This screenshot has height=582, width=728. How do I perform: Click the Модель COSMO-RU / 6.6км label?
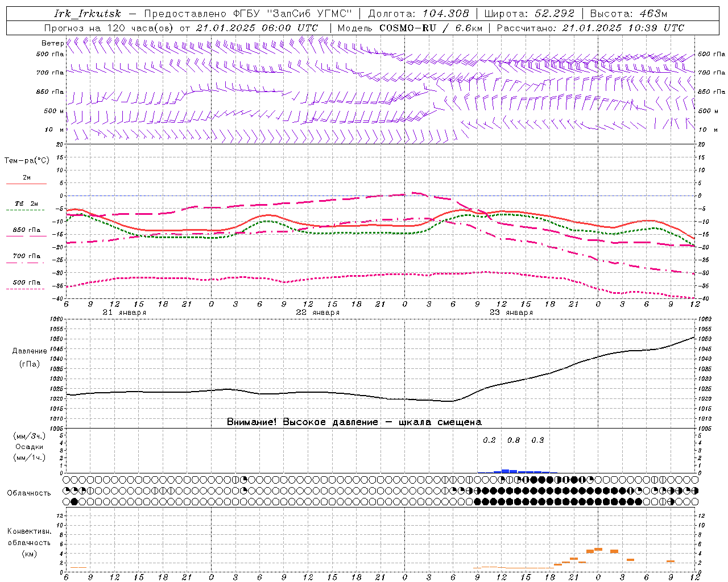(x=409, y=28)
